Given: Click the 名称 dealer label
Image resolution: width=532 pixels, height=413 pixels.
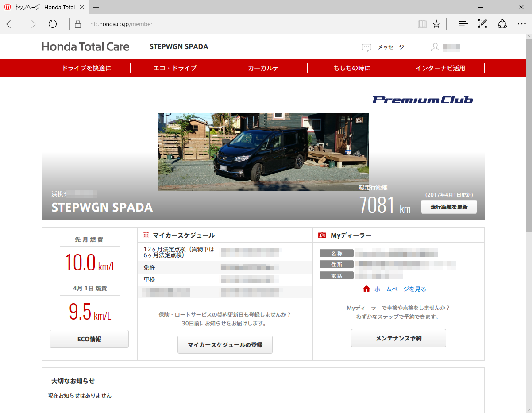Looking at the screenshot, I should pyautogui.click(x=336, y=253).
